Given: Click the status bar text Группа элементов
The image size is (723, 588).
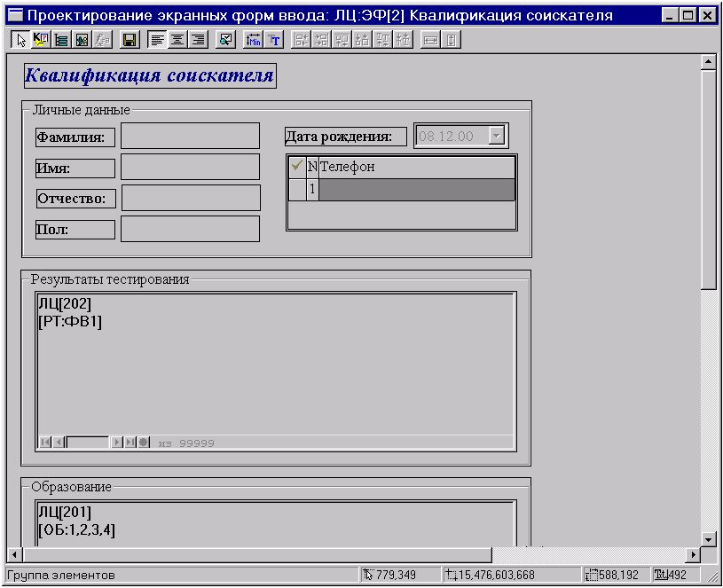Looking at the screenshot, I should coord(61,575).
